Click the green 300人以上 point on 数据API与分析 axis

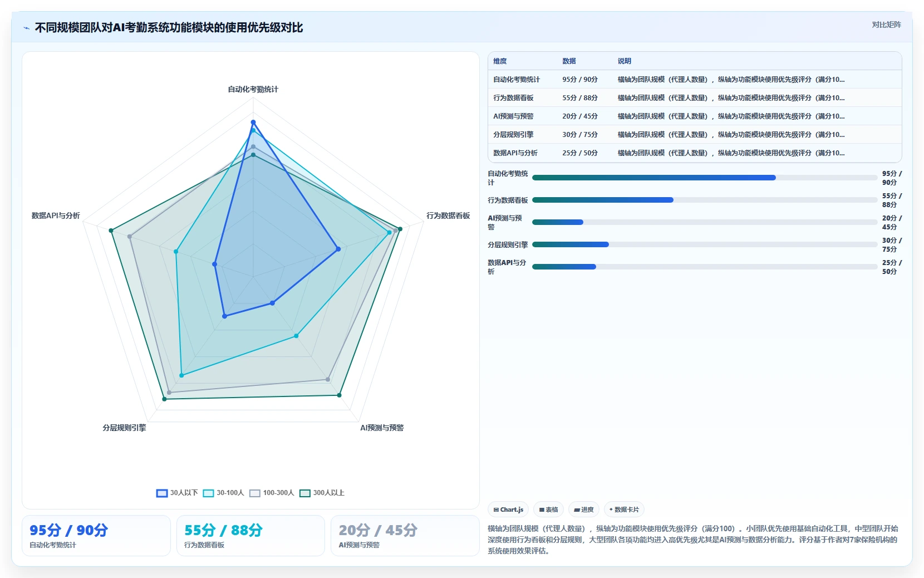(111, 231)
